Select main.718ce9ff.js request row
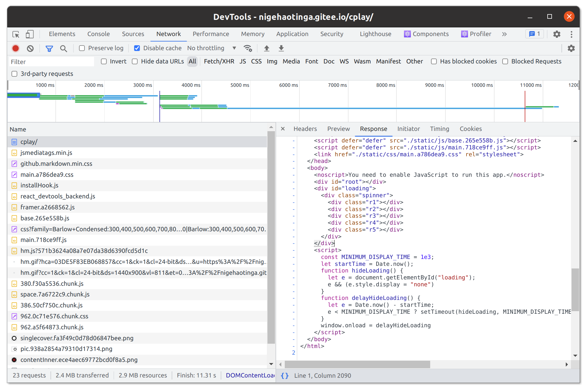588x391 pixels. tap(44, 240)
